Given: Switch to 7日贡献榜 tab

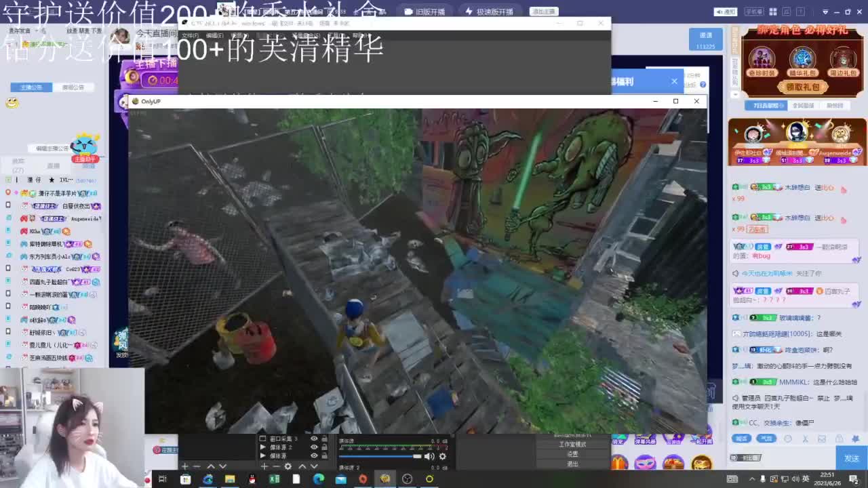Looking at the screenshot, I should [765, 106].
